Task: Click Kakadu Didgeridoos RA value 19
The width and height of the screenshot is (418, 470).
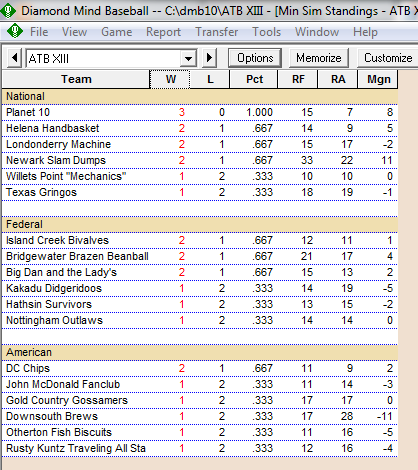Action: coord(347,288)
